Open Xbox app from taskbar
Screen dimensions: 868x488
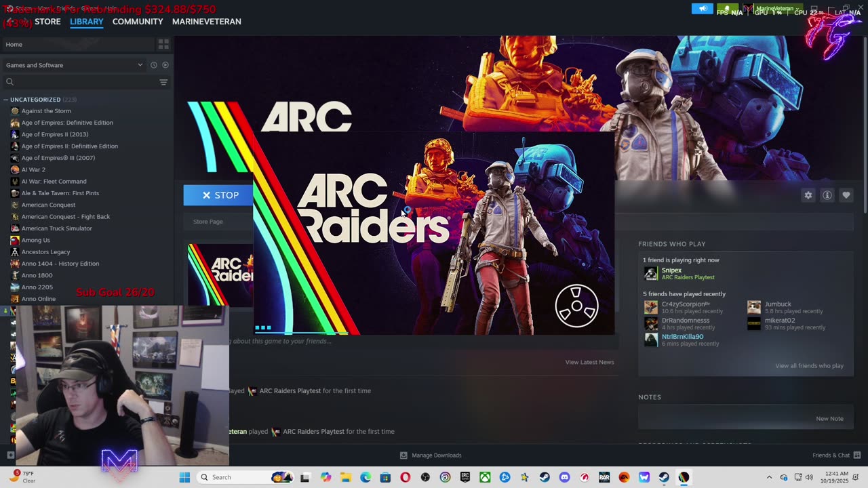(x=485, y=477)
